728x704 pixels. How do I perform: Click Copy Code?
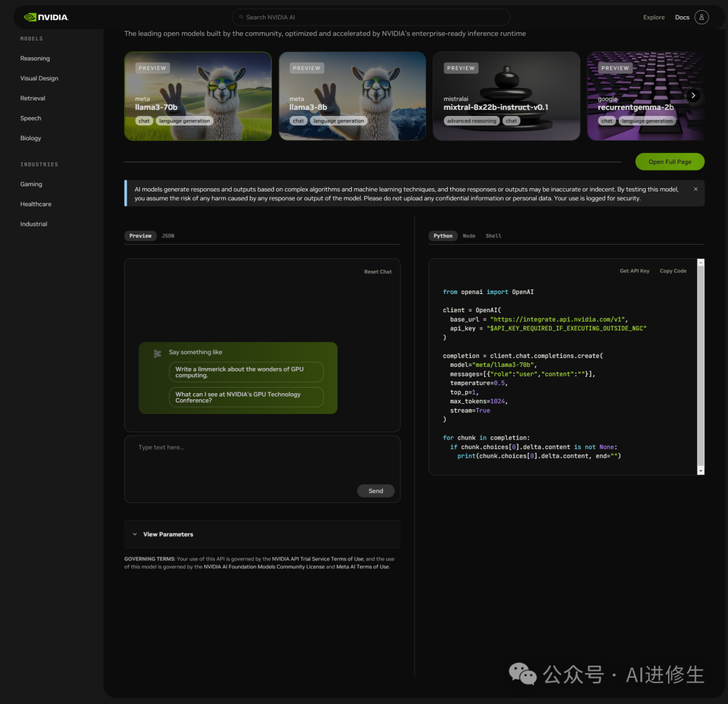coord(673,270)
